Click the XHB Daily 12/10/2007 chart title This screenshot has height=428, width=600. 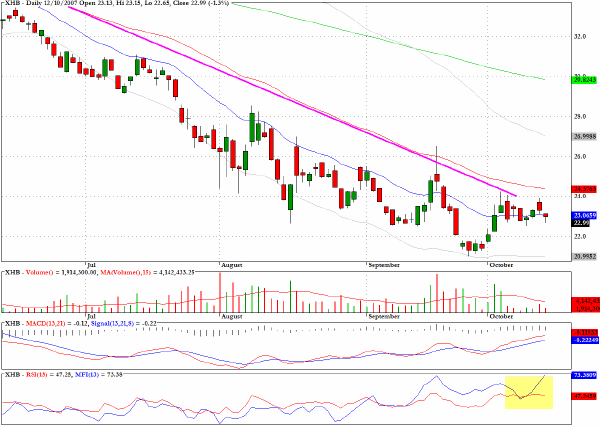[x=117, y=3]
